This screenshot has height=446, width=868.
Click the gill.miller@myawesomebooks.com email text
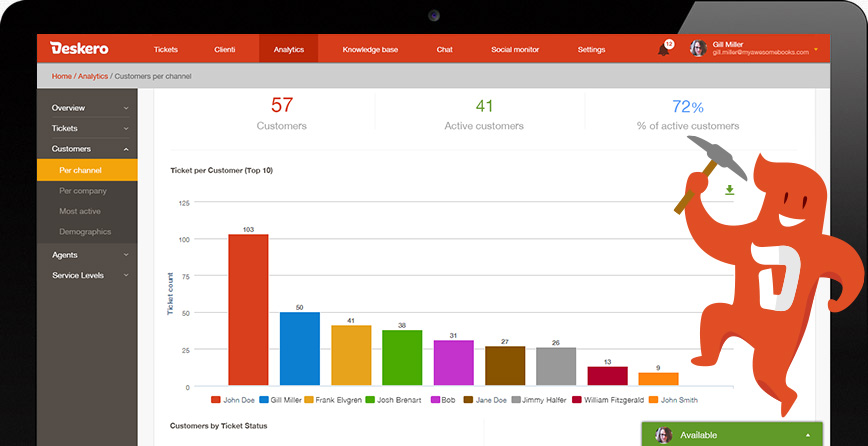click(761, 53)
